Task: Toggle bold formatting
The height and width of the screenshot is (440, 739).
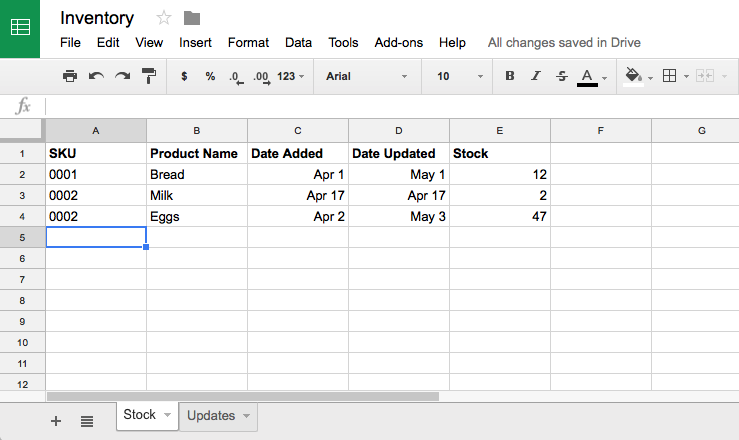Action: (x=510, y=76)
